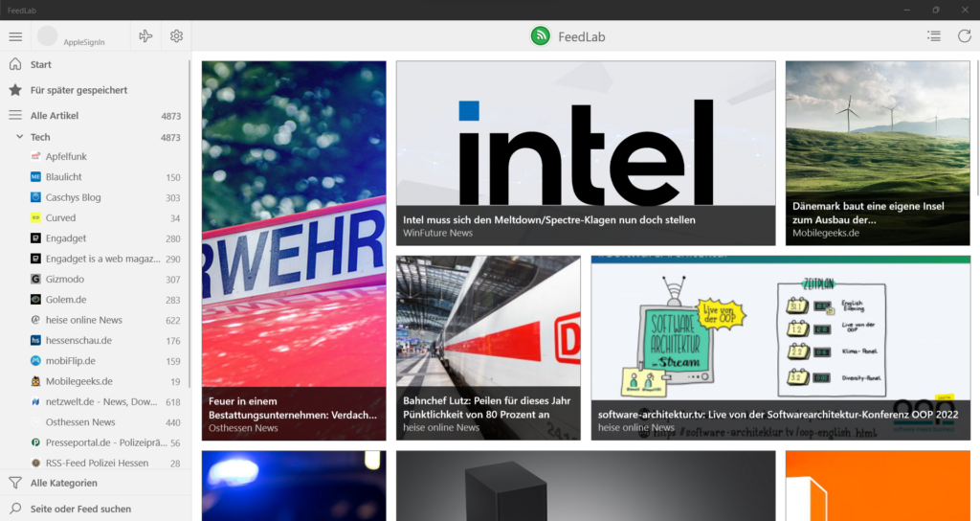The width and height of the screenshot is (980, 521).
Task: Open the Apfelfunk feed
Action: coord(94,156)
